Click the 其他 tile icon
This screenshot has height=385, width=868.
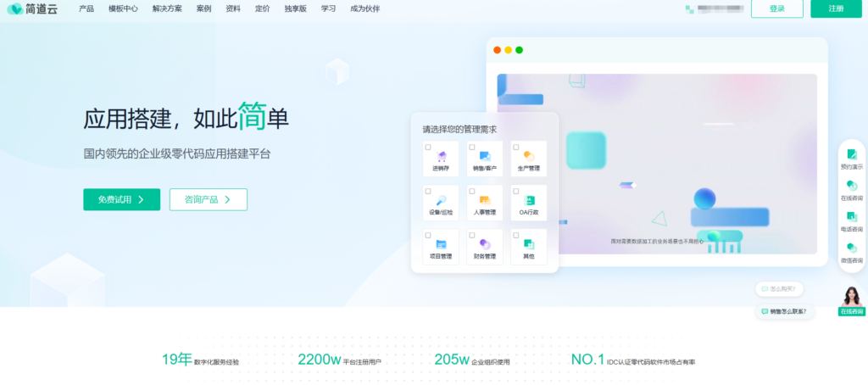click(x=528, y=244)
